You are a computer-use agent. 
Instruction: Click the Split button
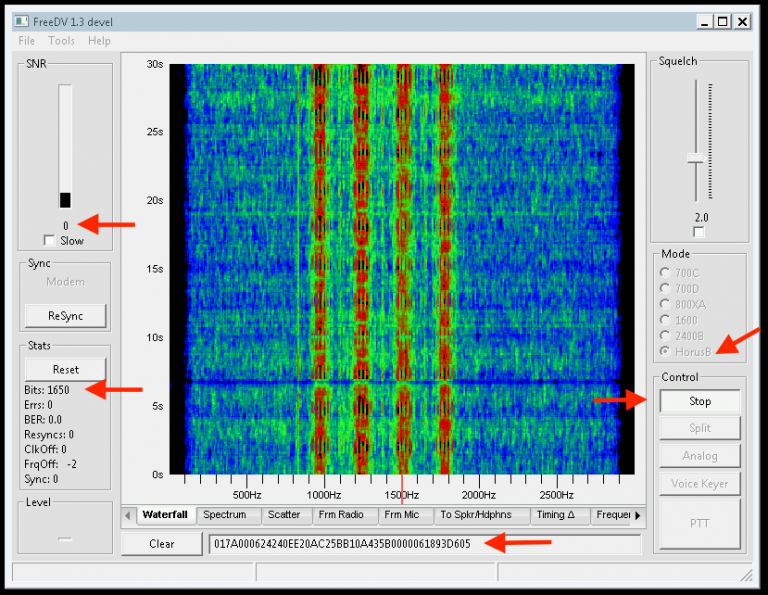click(699, 428)
